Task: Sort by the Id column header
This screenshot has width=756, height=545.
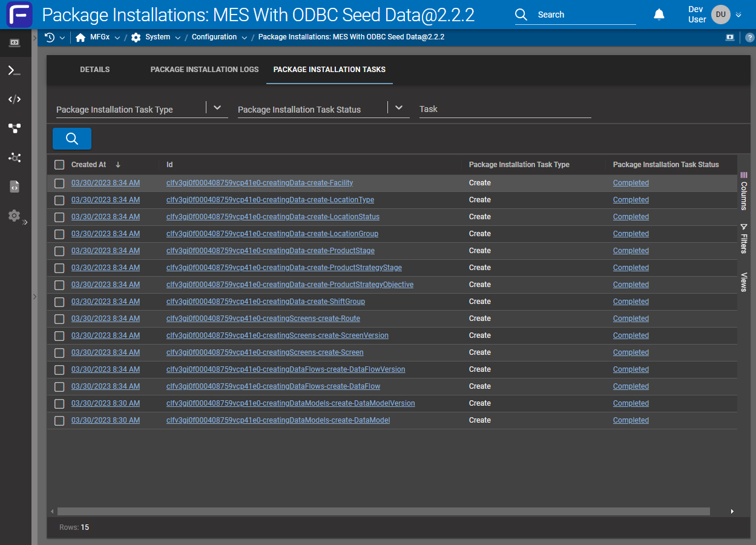Action: click(x=170, y=165)
